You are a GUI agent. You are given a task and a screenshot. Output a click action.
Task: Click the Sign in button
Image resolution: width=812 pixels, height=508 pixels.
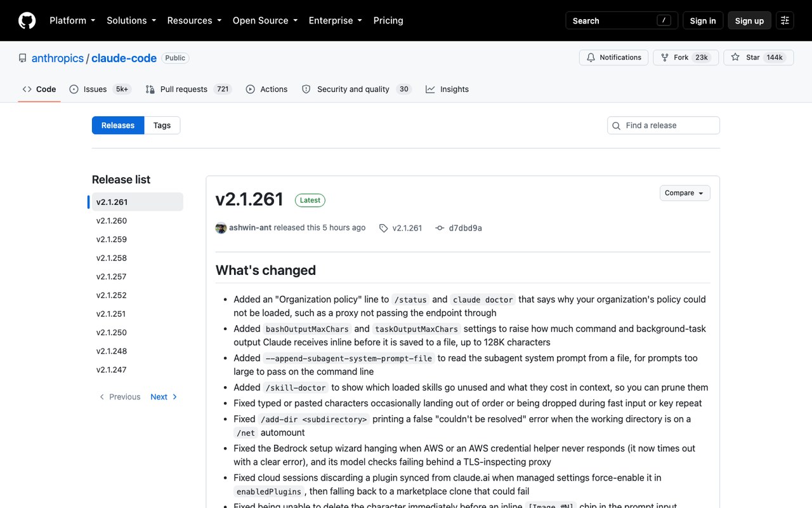[x=703, y=20]
